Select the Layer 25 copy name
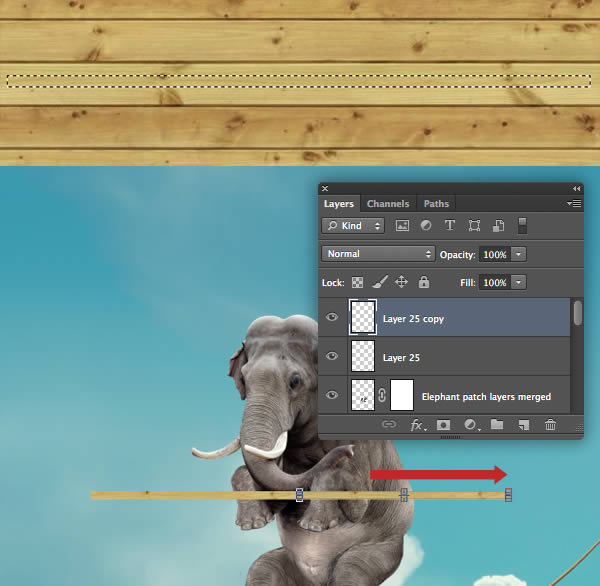The width and height of the screenshot is (600, 586). coord(413,319)
